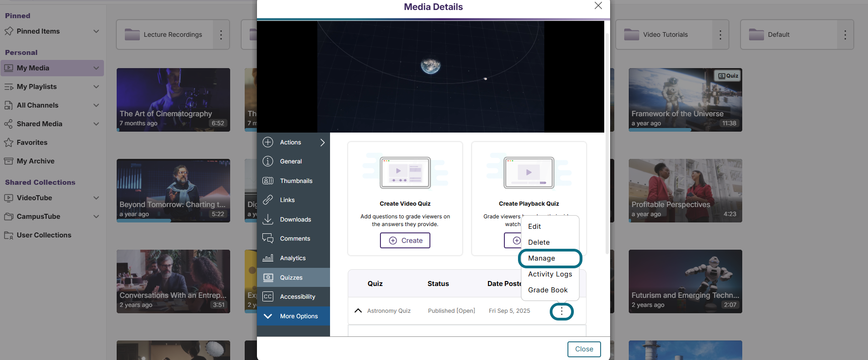Open Profitable Perspectives video thumbnail
Viewport: 868px width, 360px height.
tap(686, 191)
